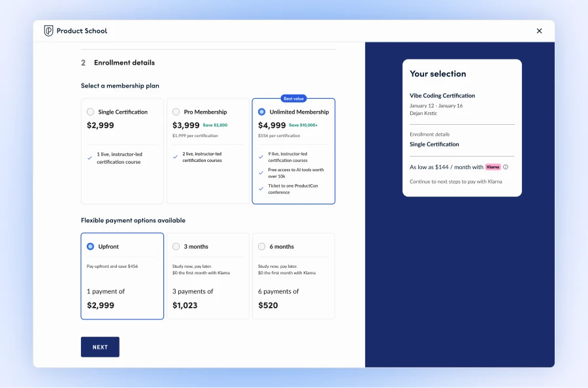Click Select a membership plan heading
This screenshot has height=388, width=588.
120,86
